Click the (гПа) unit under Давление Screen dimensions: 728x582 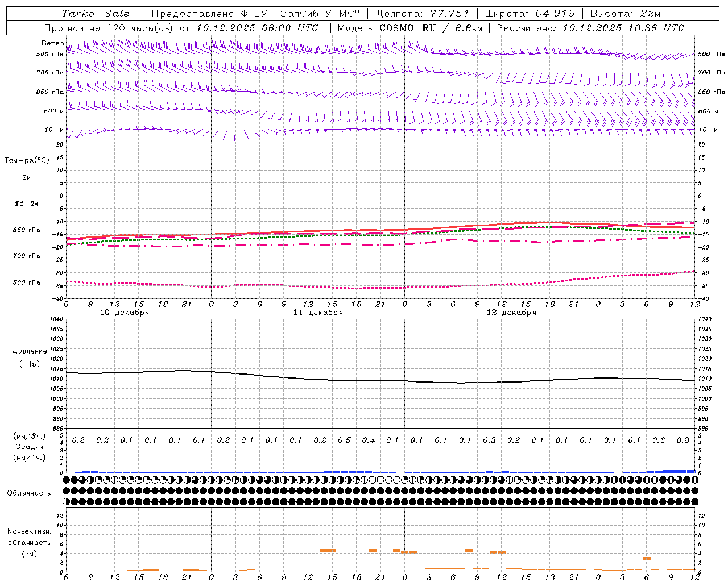point(30,364)
